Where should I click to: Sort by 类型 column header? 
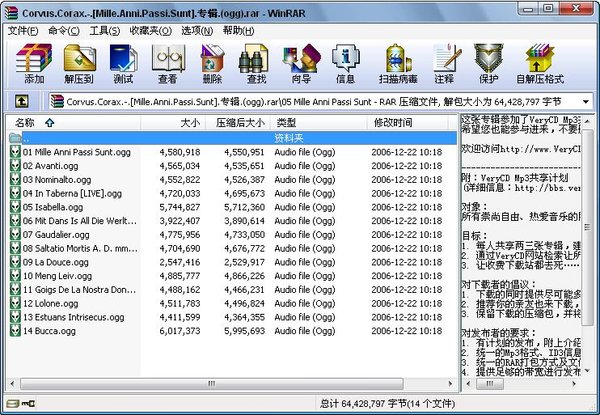[x=319, y=123]
